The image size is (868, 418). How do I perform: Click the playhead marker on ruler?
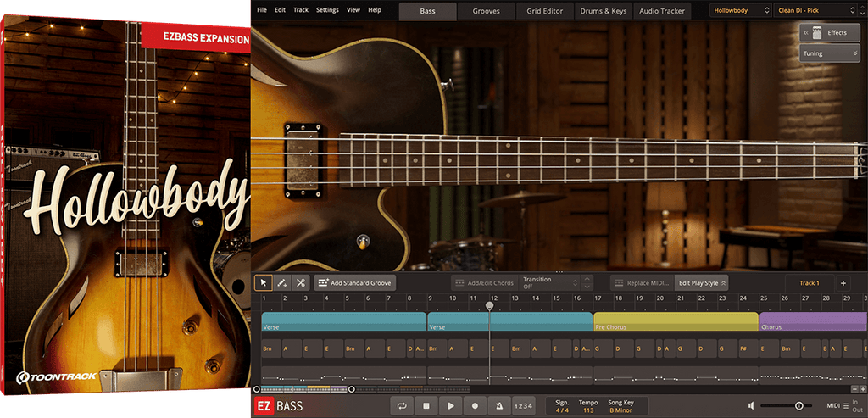tap(489, 305)
